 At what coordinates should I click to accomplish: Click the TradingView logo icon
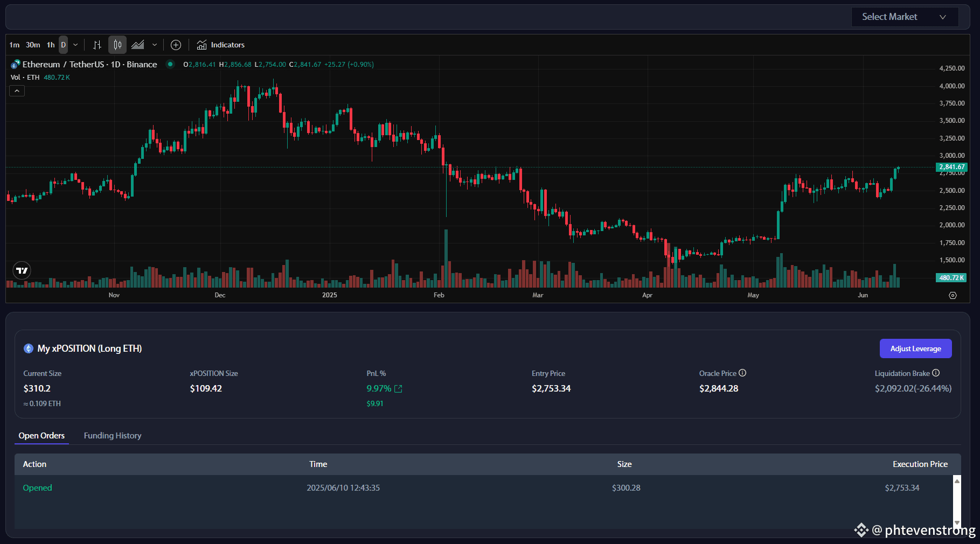pos(22,270)
